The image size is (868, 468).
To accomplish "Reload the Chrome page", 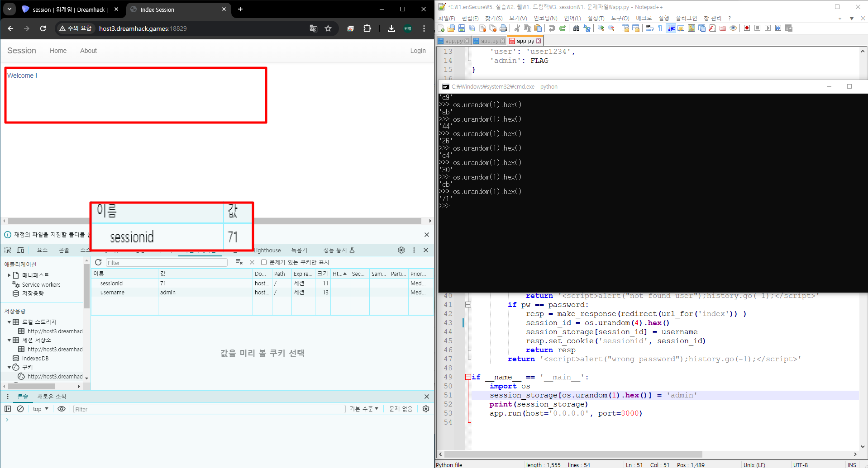I will [x=43, y=28].
